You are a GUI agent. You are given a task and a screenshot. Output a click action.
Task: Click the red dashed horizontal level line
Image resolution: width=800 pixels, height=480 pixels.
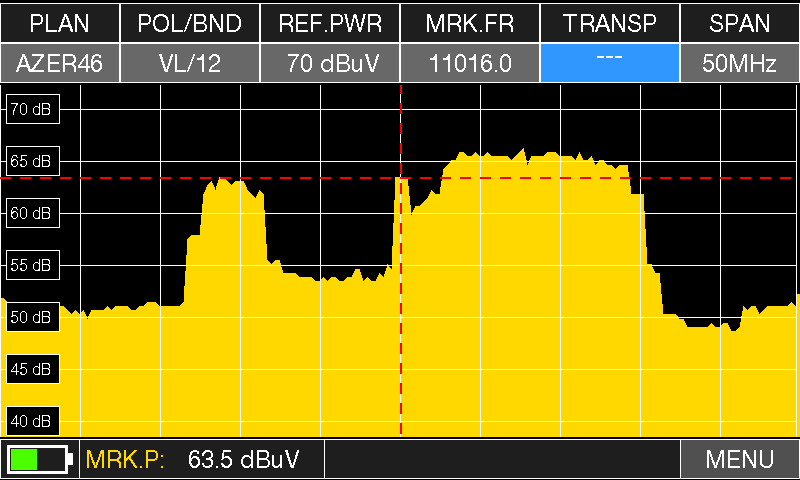point(398,178)
